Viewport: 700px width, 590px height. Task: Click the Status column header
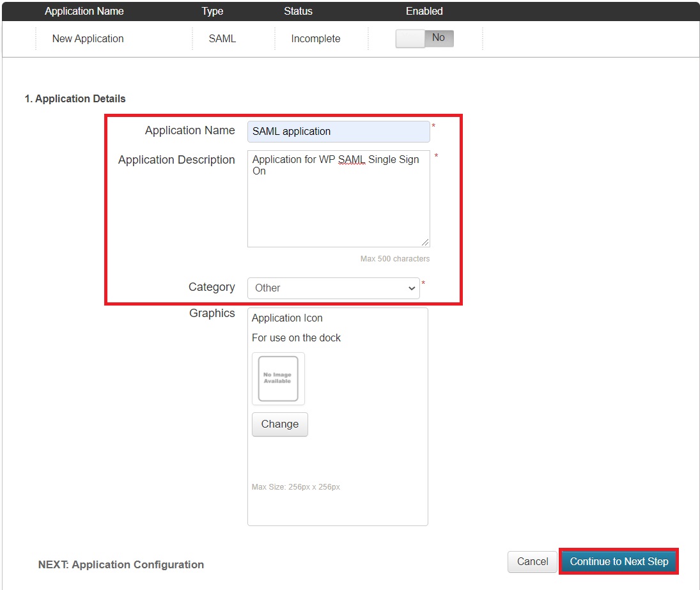pyautogui.click(x=297, y=11)
